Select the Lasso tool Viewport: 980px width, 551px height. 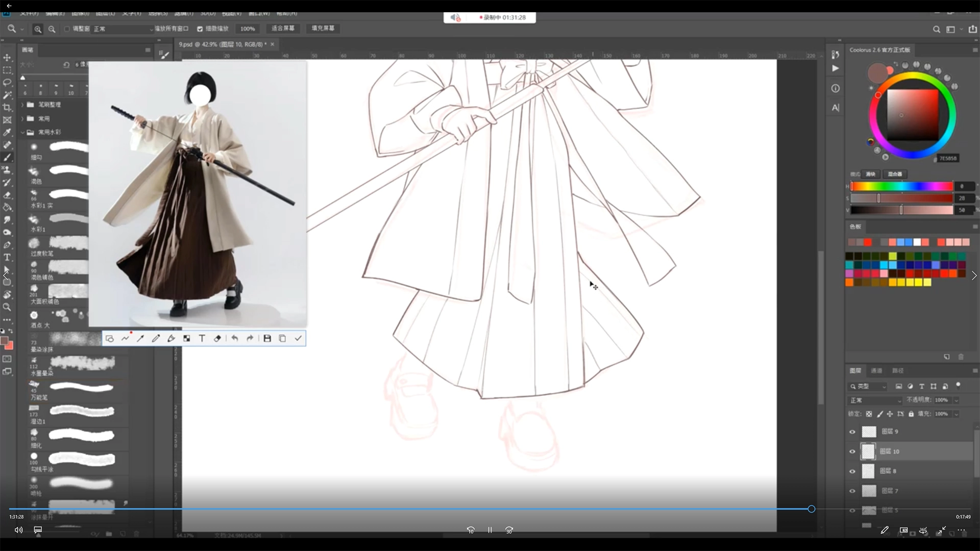point(7,82)
